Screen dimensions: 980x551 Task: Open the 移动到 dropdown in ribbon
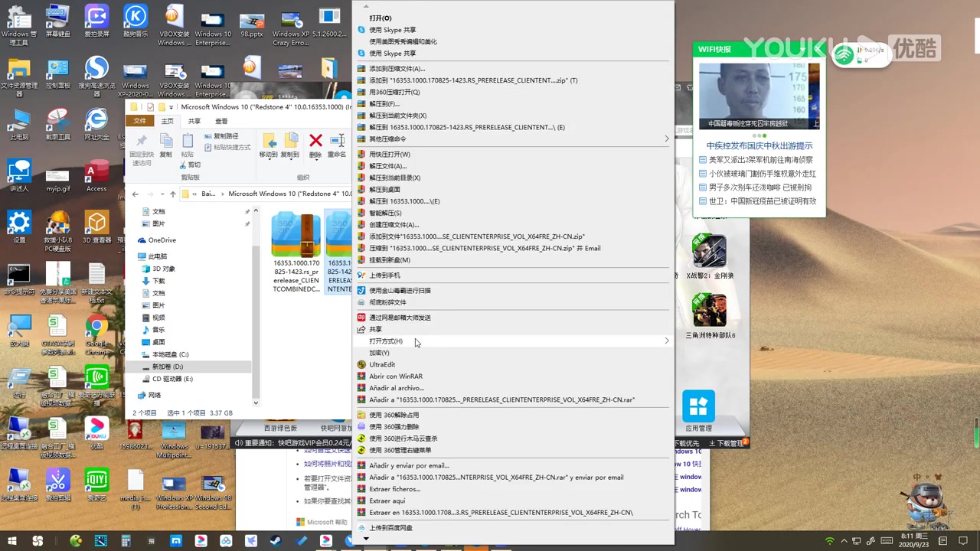(268, 145)
